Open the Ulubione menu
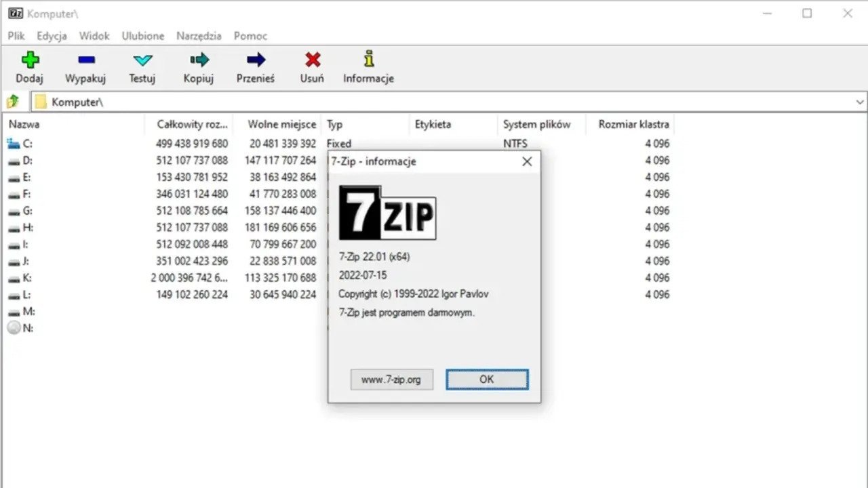Viewport: 868px width, 488px height. click(x=143, y=36)
